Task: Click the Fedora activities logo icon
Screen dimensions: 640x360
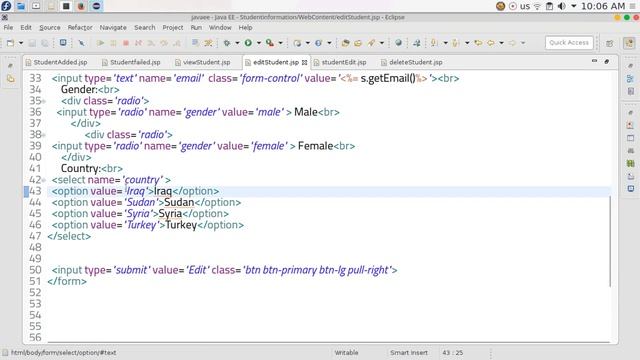Action: point(6,6)
